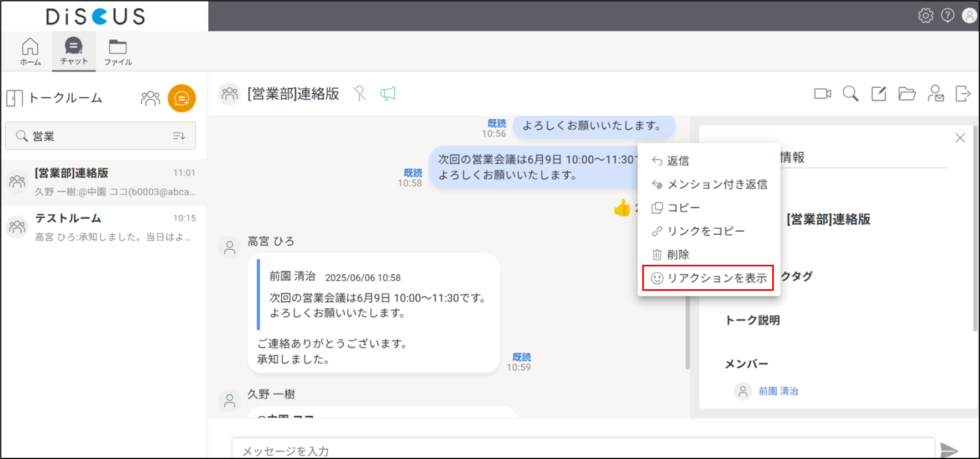Choose メンション付き返信 from context menu
Image resolution: width=980 pixels, height=459 pixels.
709,184
